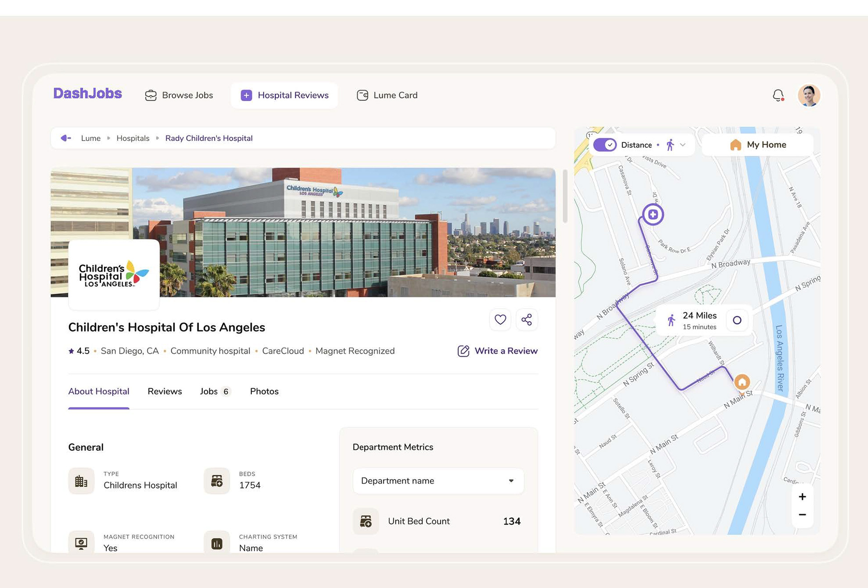Click the Type building icon
The width and height of the screenshot is (868, 588).
pos(81,481)
